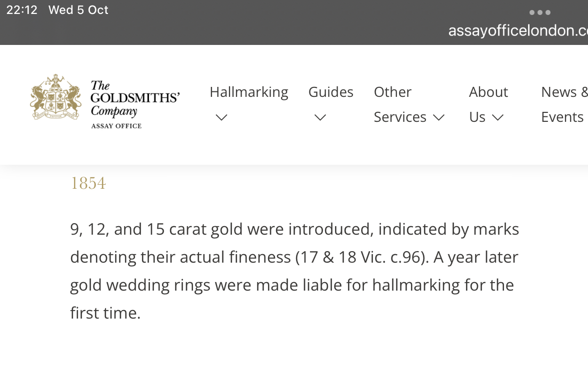The image size is (588, 374).
Task: Open the Hallmarking menu label
Action: click(248, 92)
